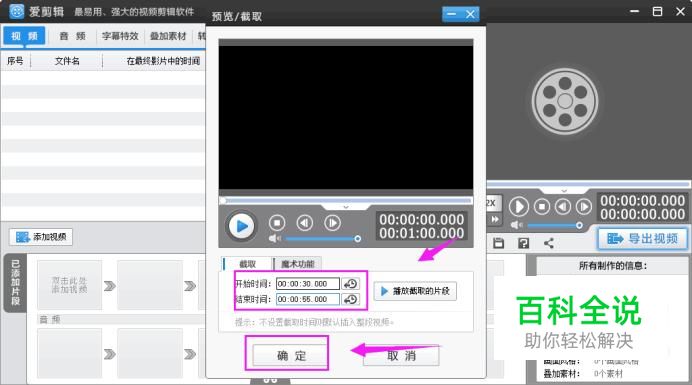Open the 视频 tab in main window
The height and width of the screenshot is (385, 692).
[x=24, y=36]
